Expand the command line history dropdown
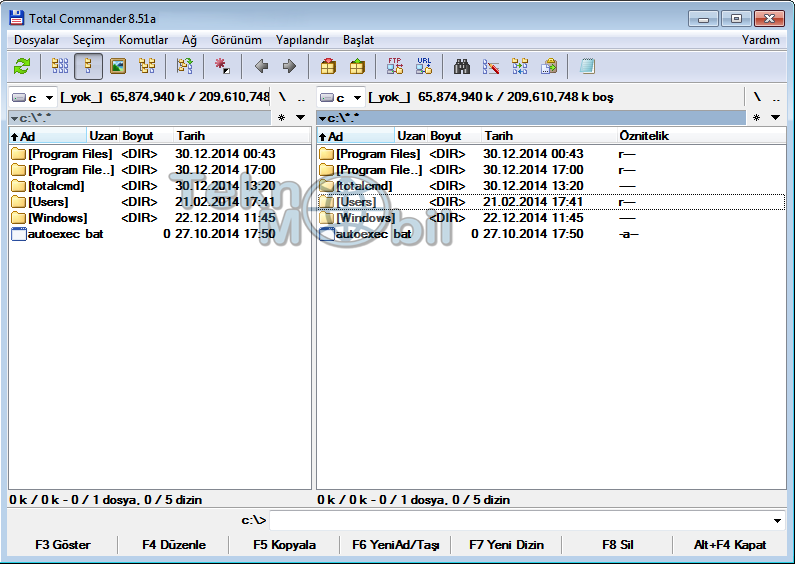795x564 pixels. click(777, 520)
